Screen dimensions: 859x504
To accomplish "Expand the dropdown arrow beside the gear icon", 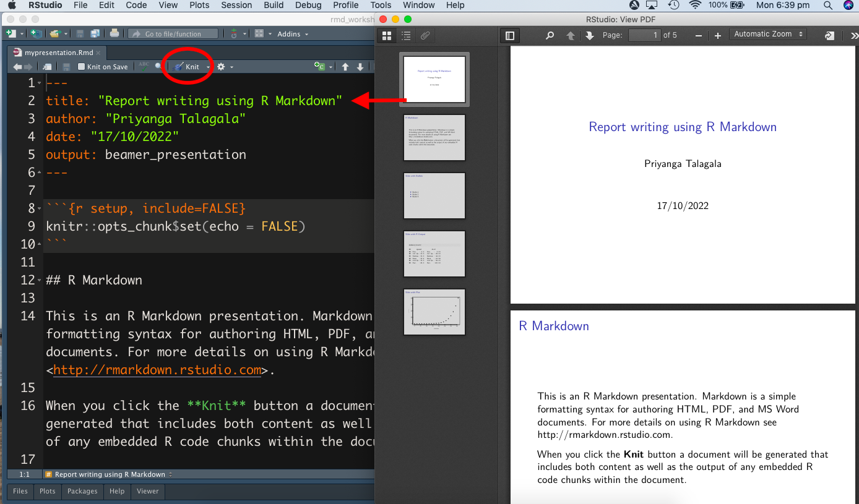I will click(230, 67).
